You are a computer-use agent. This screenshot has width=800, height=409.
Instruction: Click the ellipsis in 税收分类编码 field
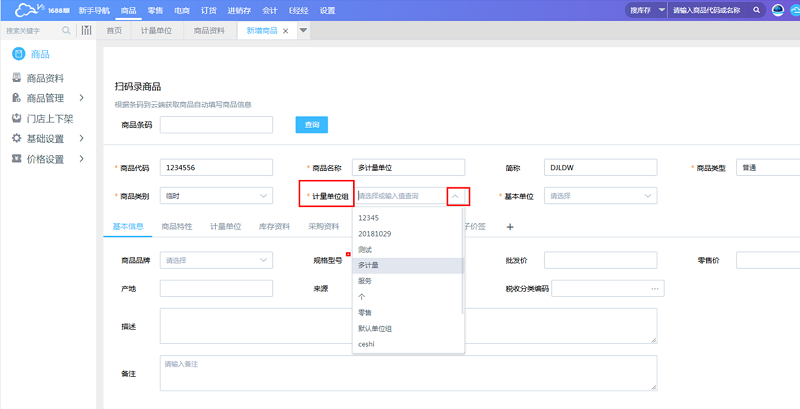655,289
